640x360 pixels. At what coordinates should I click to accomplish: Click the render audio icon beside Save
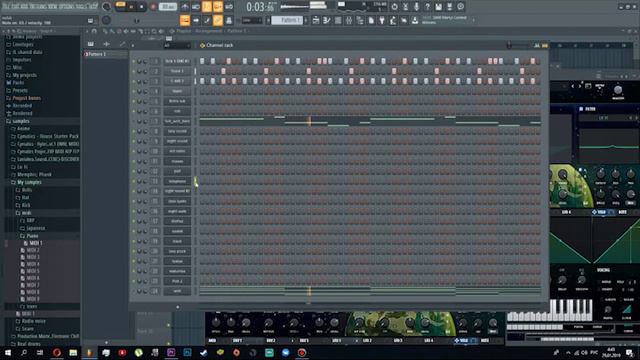[x=449, y=7]
